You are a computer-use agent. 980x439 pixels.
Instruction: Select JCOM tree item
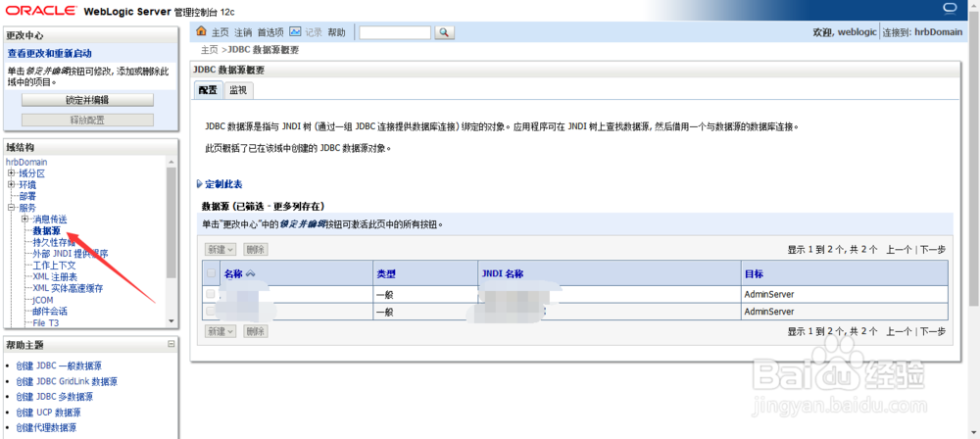tap(43, 300)
